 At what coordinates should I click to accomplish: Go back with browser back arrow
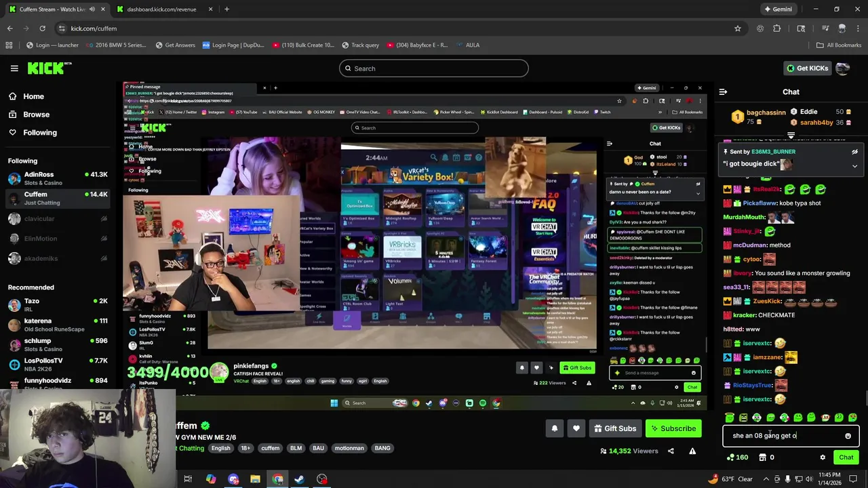(x=10, y=28)
